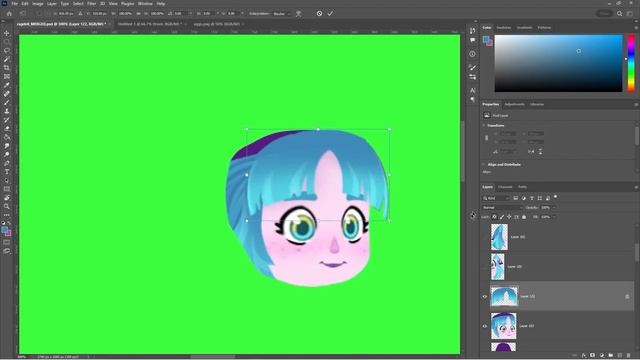The image size is (640, 360).
Task: Toggle warp mode icon in options bar
Action: [299, 13]
